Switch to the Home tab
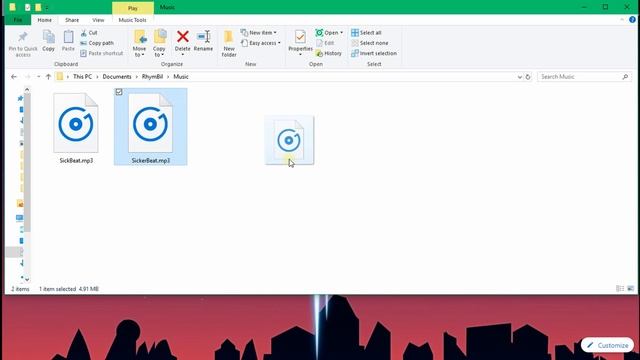Screen dimensions: 640x360 44,20
